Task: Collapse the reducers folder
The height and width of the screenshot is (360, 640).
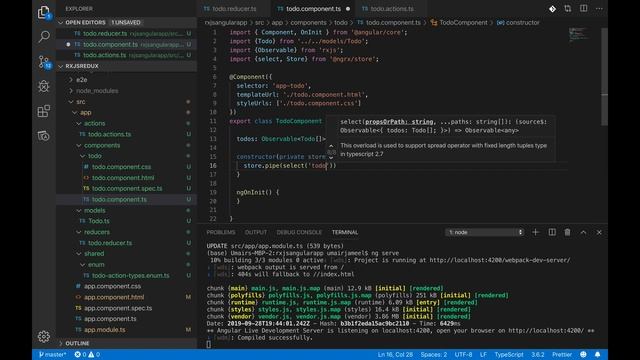Action: click(x=79, y=232)
